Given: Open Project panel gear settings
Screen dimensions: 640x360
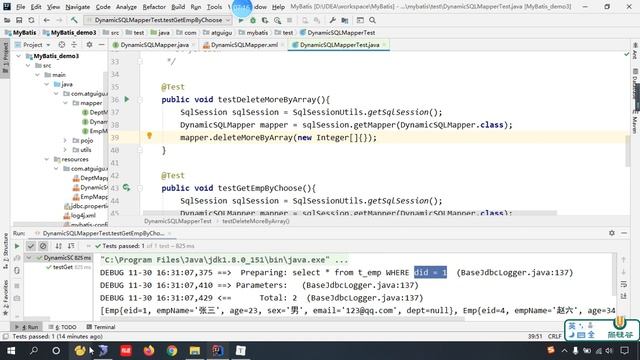Looking at the screenshot, I should (x=89, y=44).
